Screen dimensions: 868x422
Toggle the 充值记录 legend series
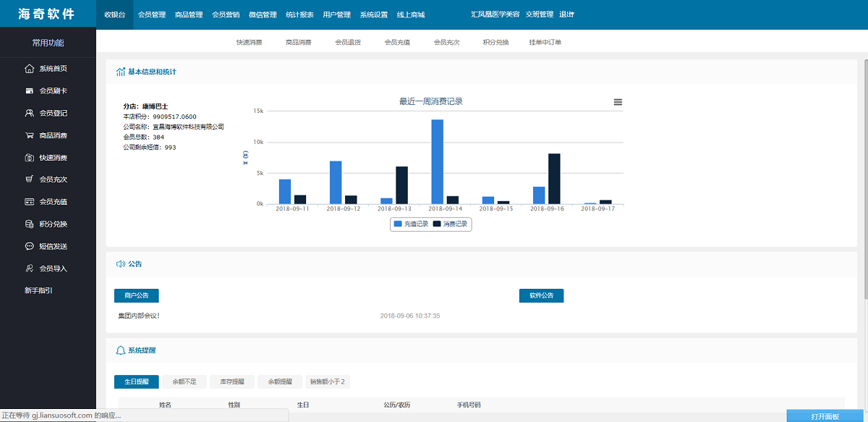[411, 224]
